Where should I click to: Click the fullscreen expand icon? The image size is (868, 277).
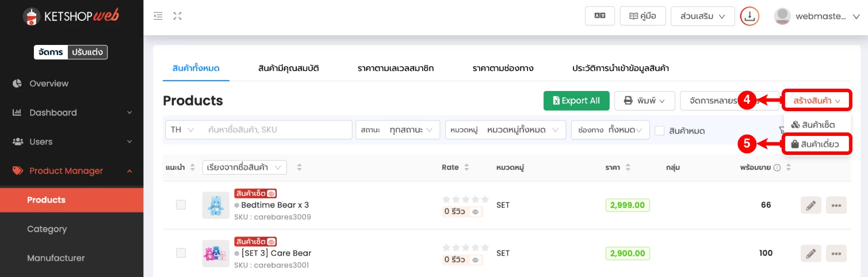(178, 16)
